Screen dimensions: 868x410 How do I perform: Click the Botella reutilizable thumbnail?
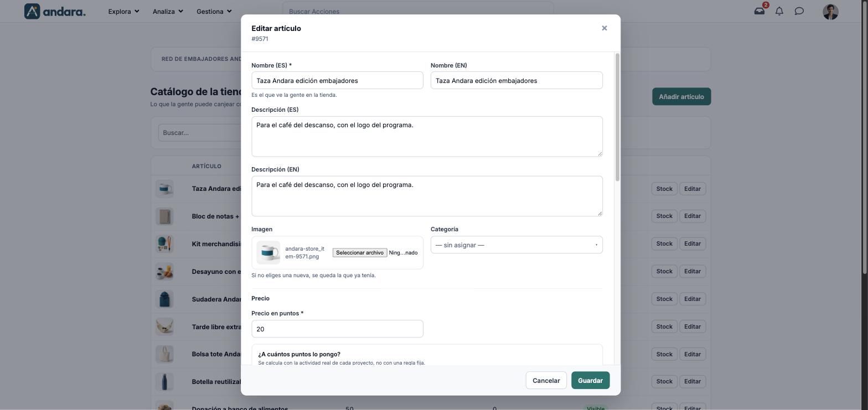point(164,382)
